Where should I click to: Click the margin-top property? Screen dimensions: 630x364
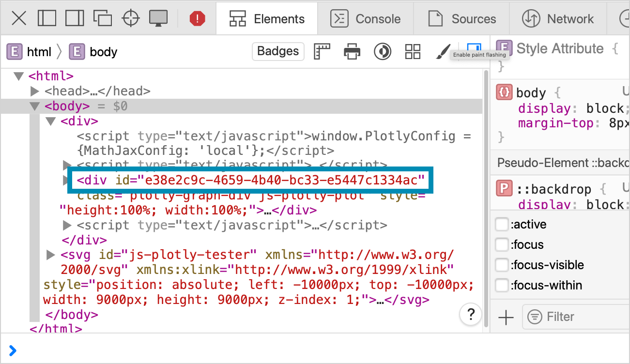574,123
